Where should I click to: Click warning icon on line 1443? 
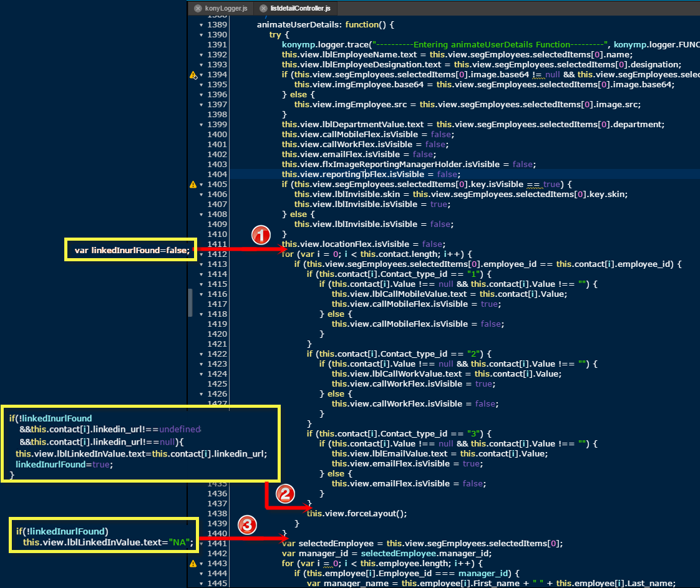(193, 564)
